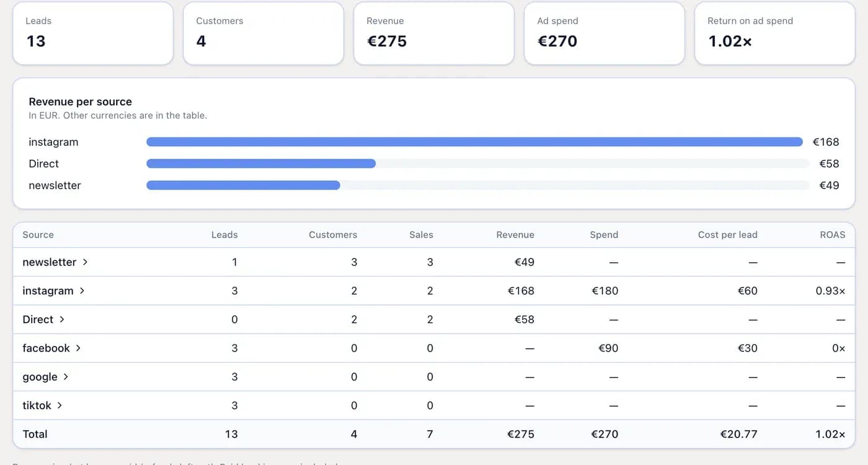Expand the tiktok source row chevron
Image resolution: width=868 pixels, height=465 pixels.
60,405
